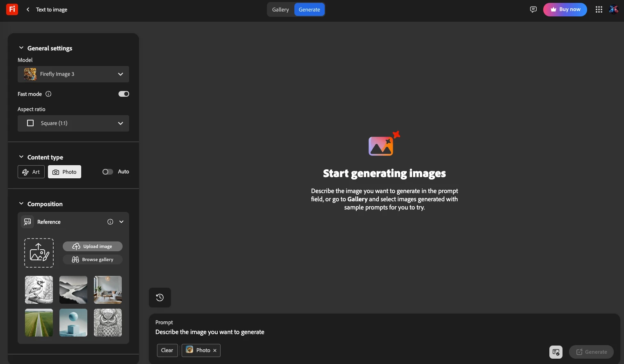Click the Reference info icon
The width and height of the screenshot is (624, 364).
[x=110, y=222]
